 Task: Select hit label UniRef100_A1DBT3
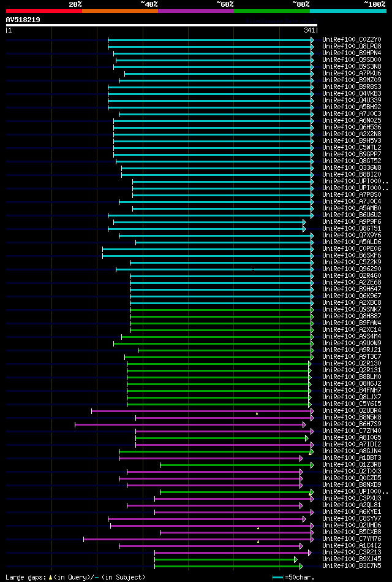pyautogui.click(x=352, y=458)
